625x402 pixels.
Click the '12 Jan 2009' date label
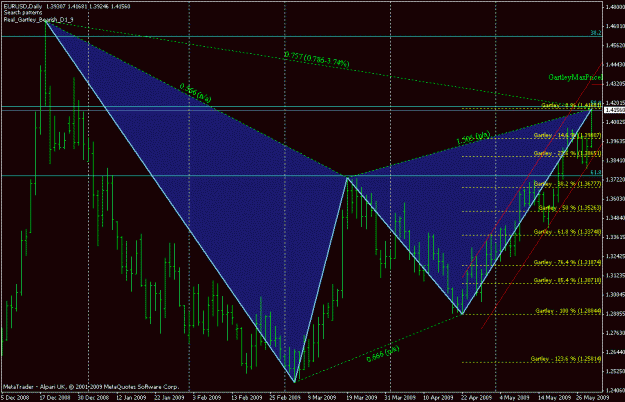131,398
